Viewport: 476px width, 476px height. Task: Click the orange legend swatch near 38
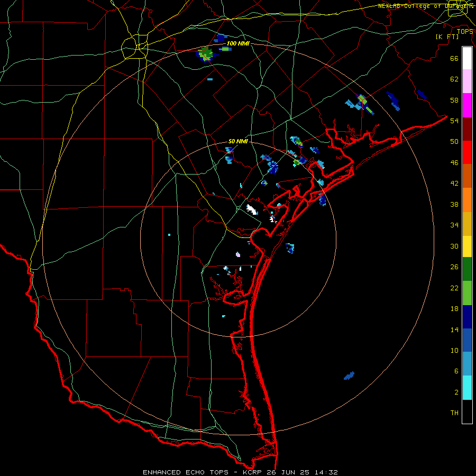[467, 200]
